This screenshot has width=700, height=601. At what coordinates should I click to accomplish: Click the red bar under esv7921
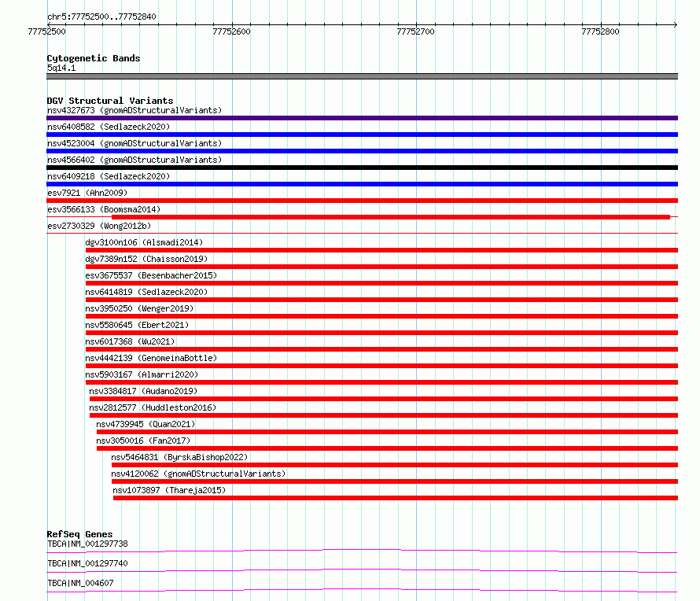click(x=362, y=201)
